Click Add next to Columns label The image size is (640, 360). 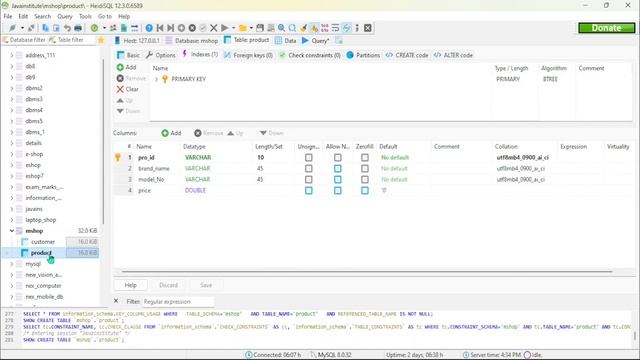(x=171, y=133)
